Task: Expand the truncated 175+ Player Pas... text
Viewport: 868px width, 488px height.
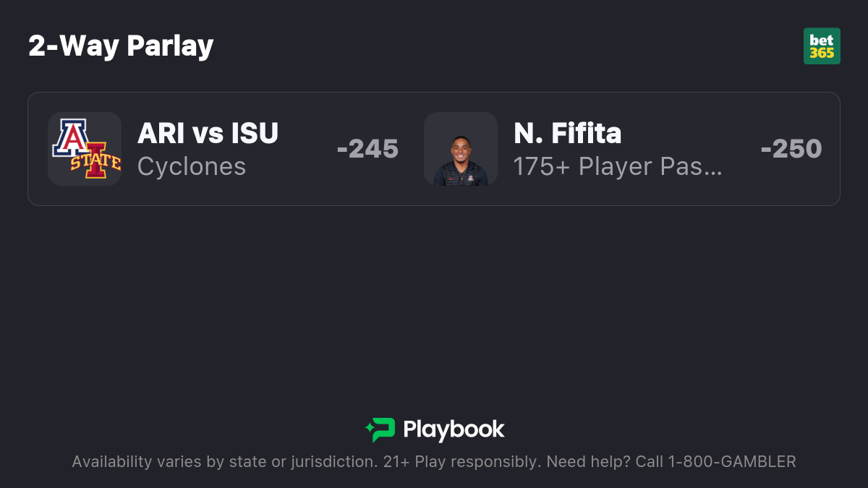Action: pyautogui.click(x=618, y=166)
